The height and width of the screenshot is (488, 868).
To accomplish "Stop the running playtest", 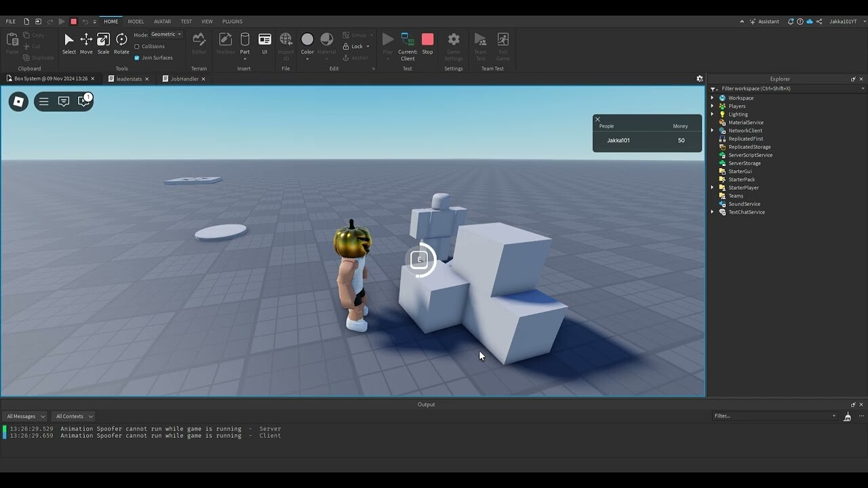I will (x=427, y=41).
